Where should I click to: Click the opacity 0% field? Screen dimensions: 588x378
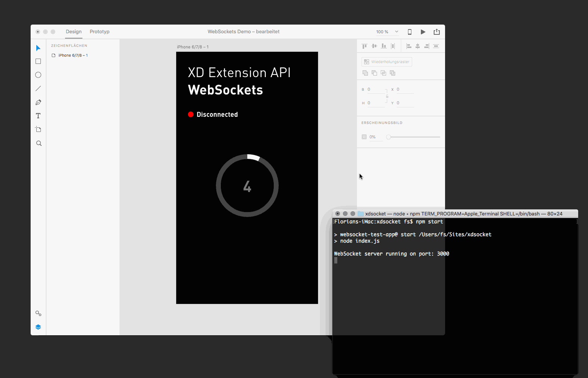[376, 137]
